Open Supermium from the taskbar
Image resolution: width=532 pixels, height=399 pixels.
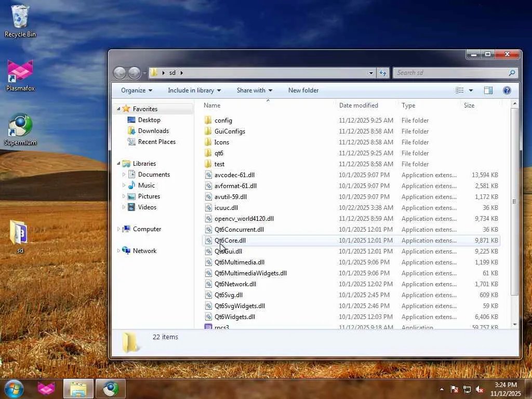111,389
